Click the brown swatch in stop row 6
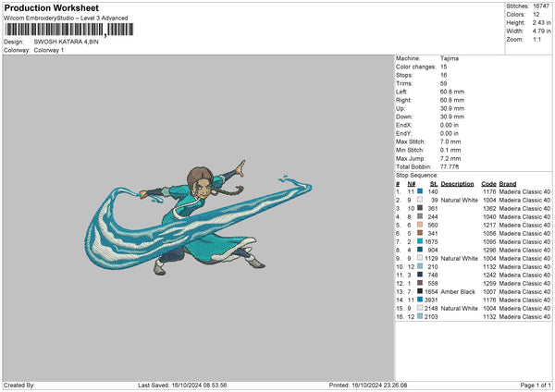 coord(420,233)
